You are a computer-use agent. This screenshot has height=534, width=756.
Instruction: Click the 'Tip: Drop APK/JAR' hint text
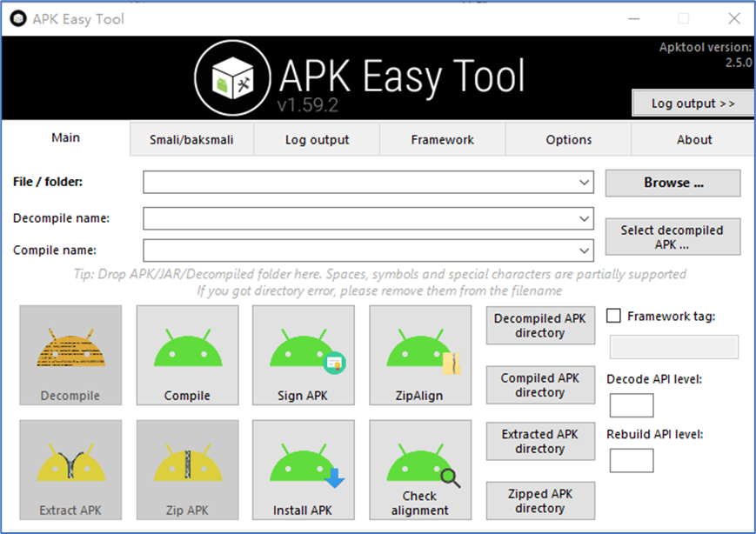pos(380,283)
